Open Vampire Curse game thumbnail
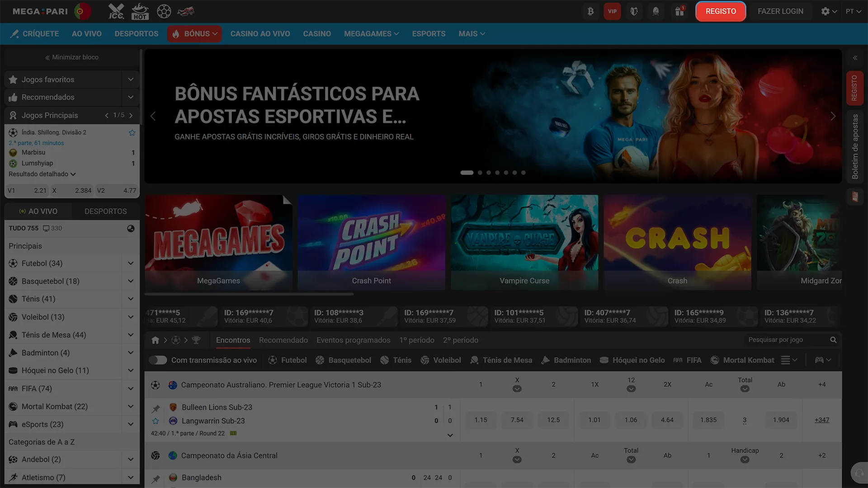 click(x=524, y=242)
